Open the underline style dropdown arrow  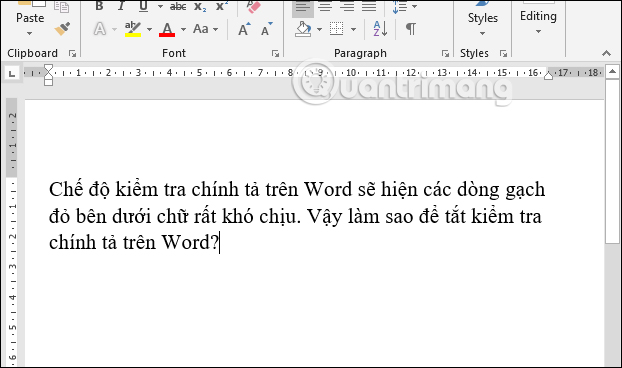pos(160,6)
